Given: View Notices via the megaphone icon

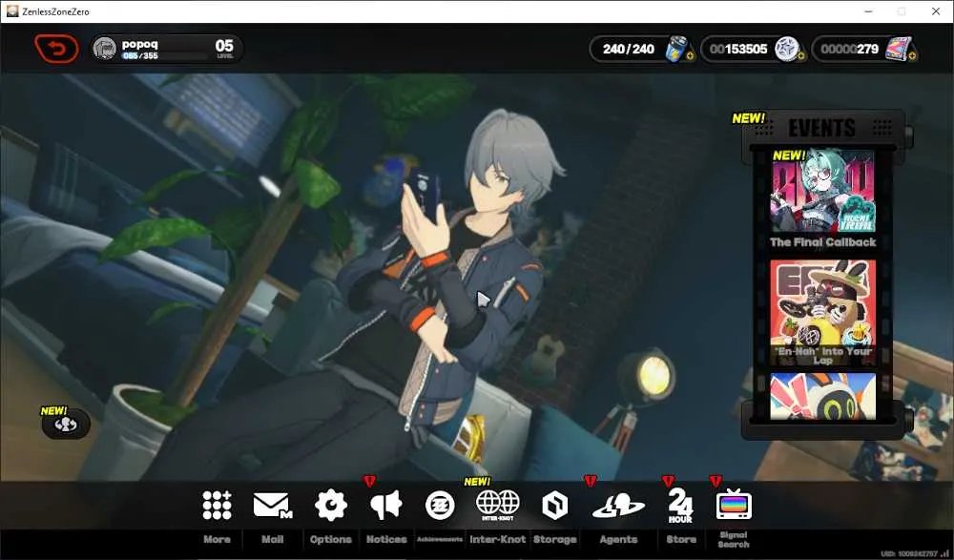Looking at the screenshot, I should click(x=385, y=505).
